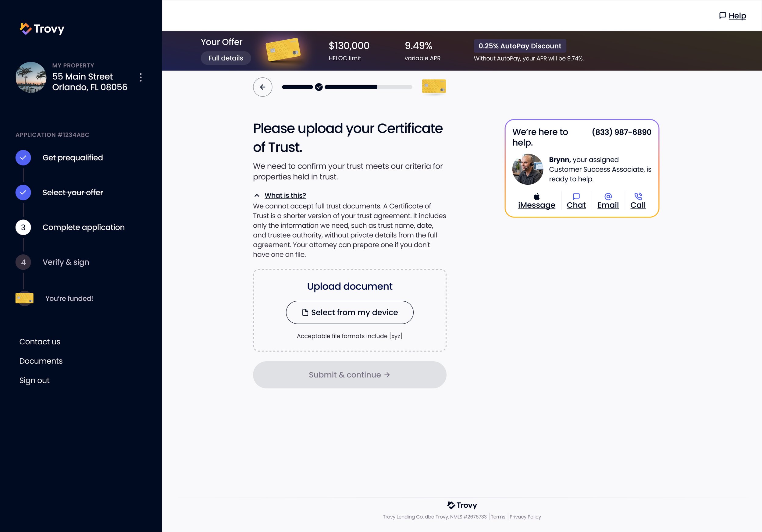Image resolution: width=762 pixels, height=532 pixels.
Task: Click the property photo thumbnail
Action: coord(31,77)
